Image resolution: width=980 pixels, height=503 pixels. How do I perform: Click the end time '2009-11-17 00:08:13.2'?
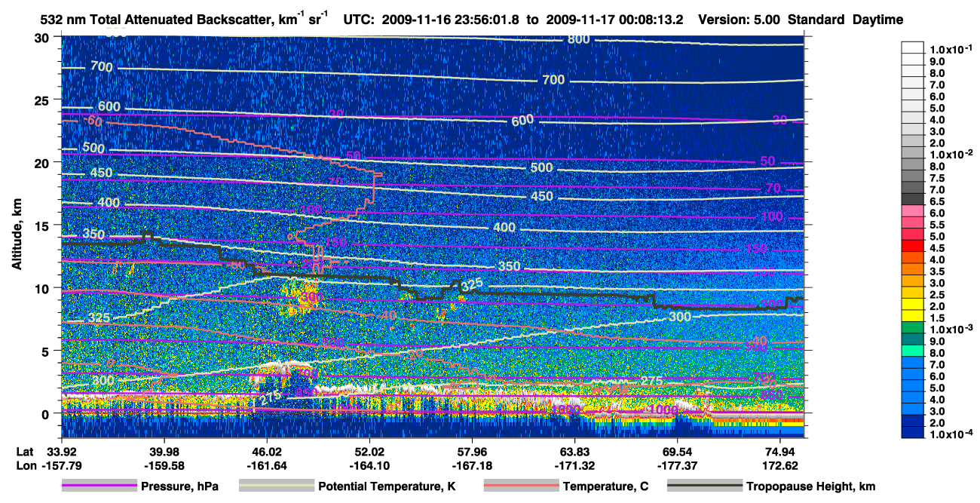pos(616,20)
